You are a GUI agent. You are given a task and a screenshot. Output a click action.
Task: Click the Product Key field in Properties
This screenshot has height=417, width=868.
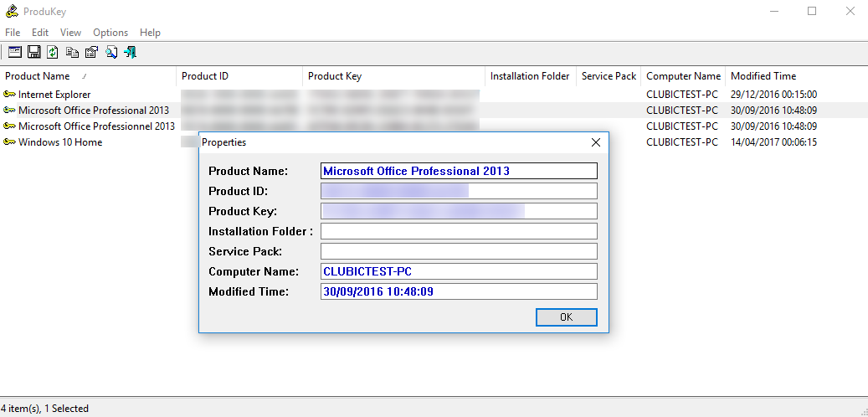[459, 211]
